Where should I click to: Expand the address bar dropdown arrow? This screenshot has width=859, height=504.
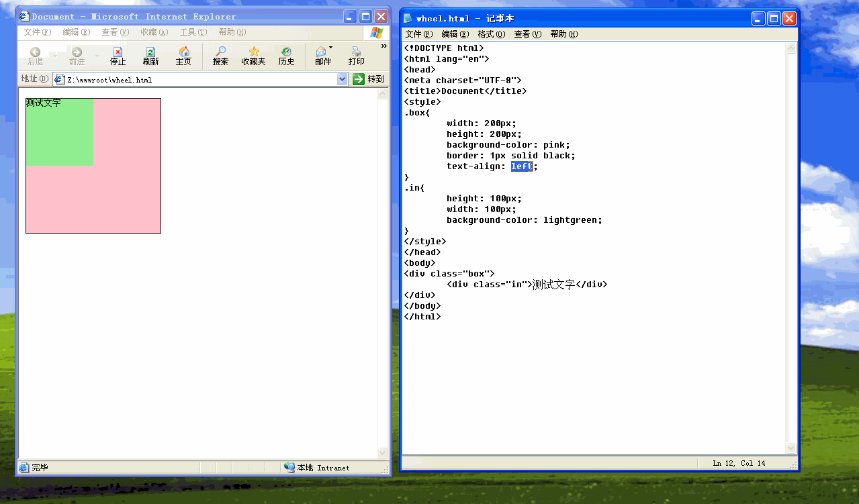343,79
